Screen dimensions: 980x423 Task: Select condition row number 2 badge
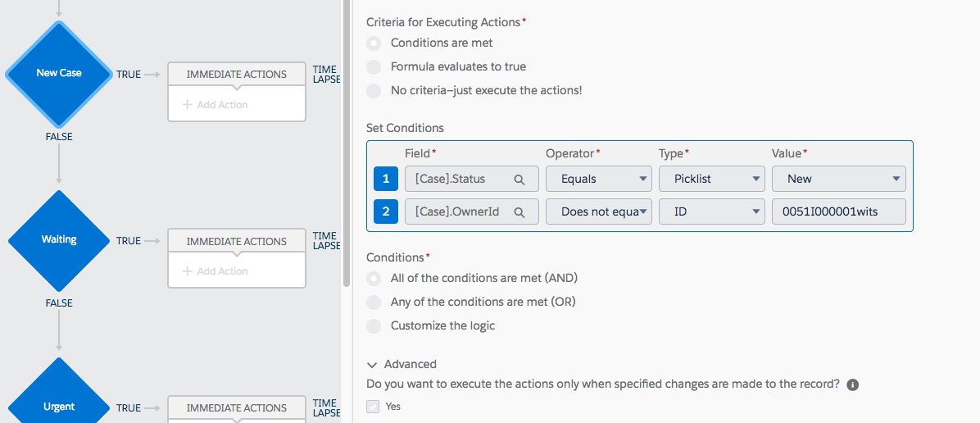385,211
